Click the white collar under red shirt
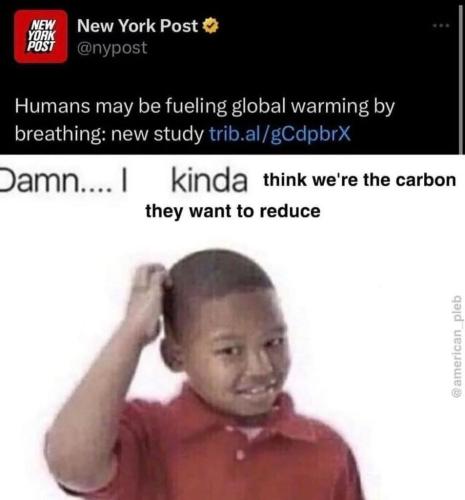Image resolution: width=465 pixels, height=500 pixels. [x=251, y=432]
